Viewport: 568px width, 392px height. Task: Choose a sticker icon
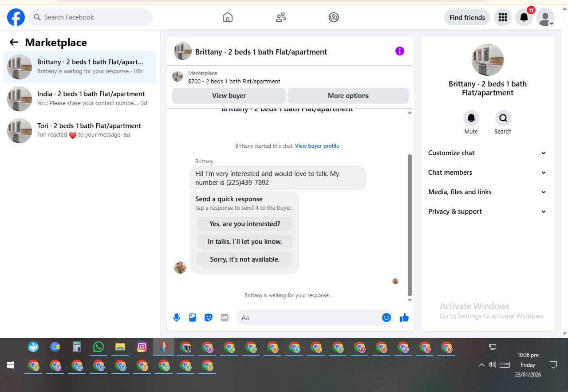[x=209, y=318]
